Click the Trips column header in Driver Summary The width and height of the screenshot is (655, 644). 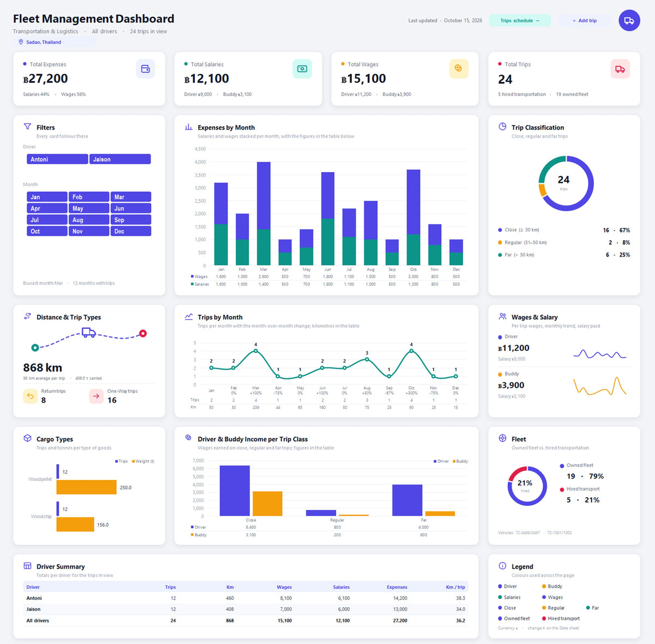pos(170,587)
